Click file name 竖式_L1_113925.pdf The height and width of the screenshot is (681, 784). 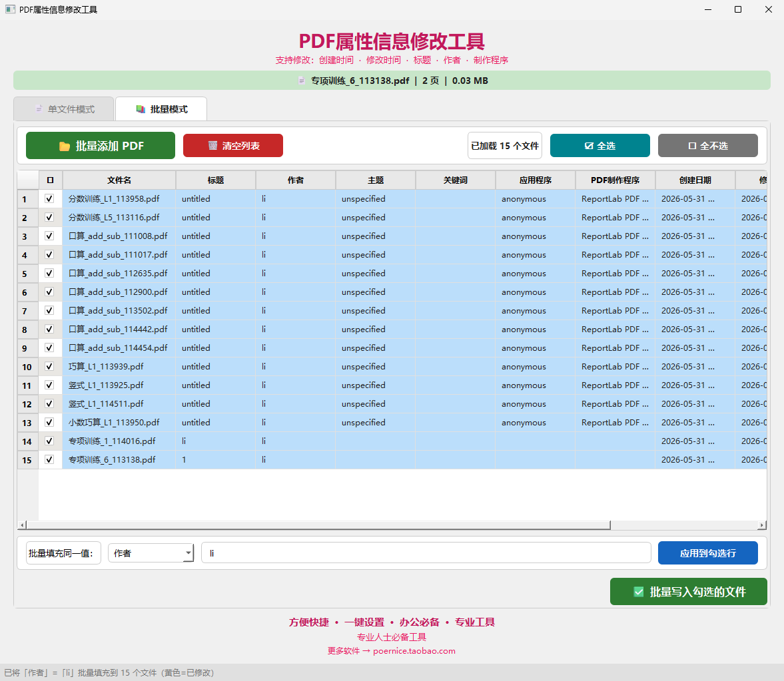point(106,385)
